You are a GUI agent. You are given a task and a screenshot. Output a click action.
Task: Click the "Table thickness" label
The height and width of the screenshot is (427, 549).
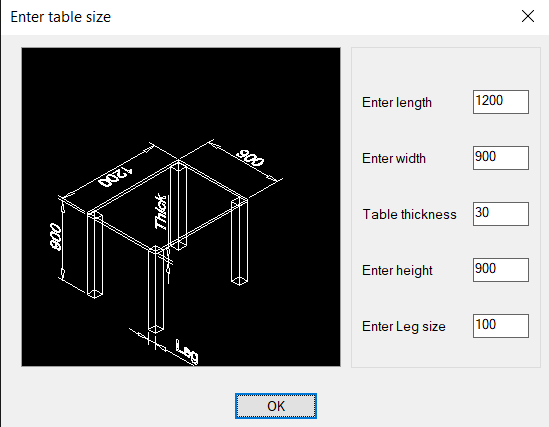[x=409, y=214]
